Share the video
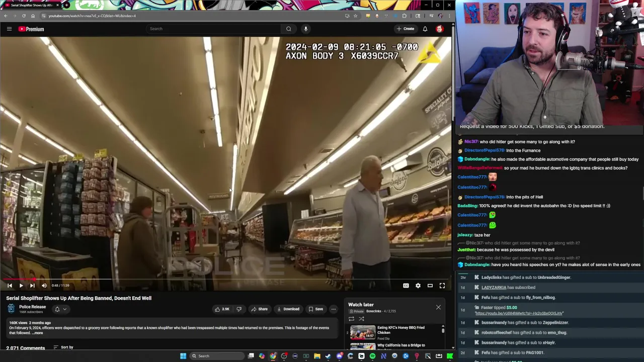The width and height of the screenshot is (644, 362). 260,309
